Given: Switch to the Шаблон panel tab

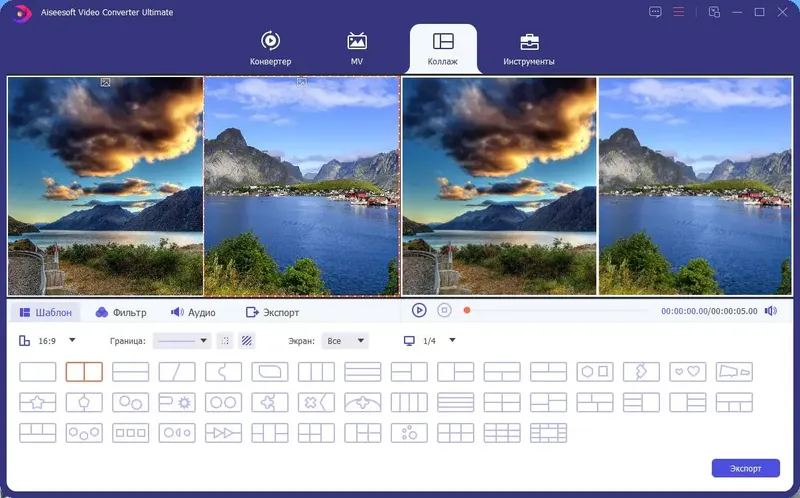Looking at the screenshot, I should click(45, 312).
